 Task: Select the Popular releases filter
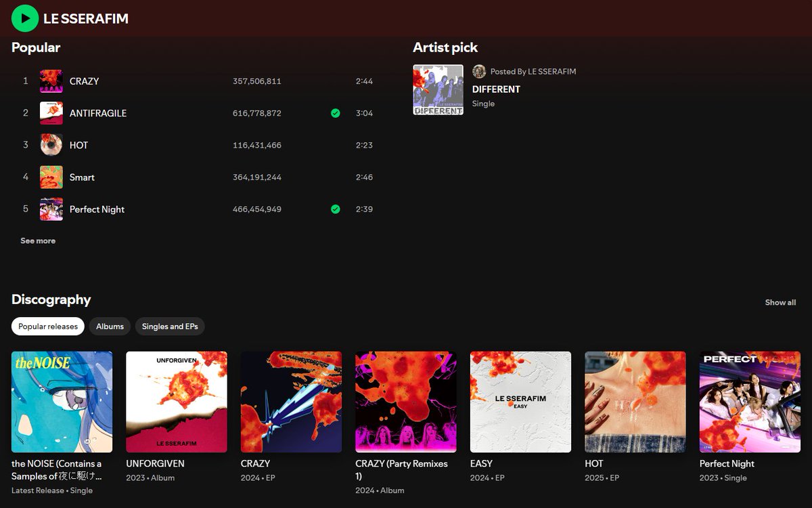48,326
